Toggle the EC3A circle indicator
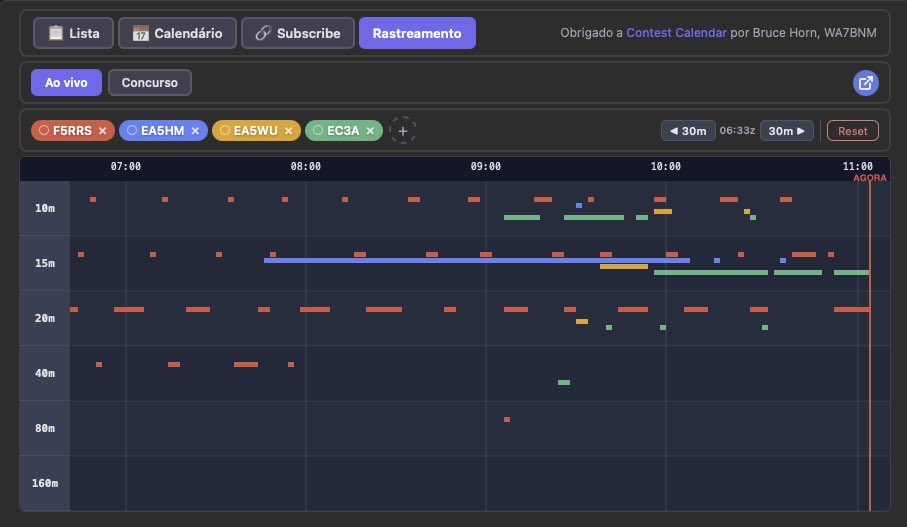 318,131
